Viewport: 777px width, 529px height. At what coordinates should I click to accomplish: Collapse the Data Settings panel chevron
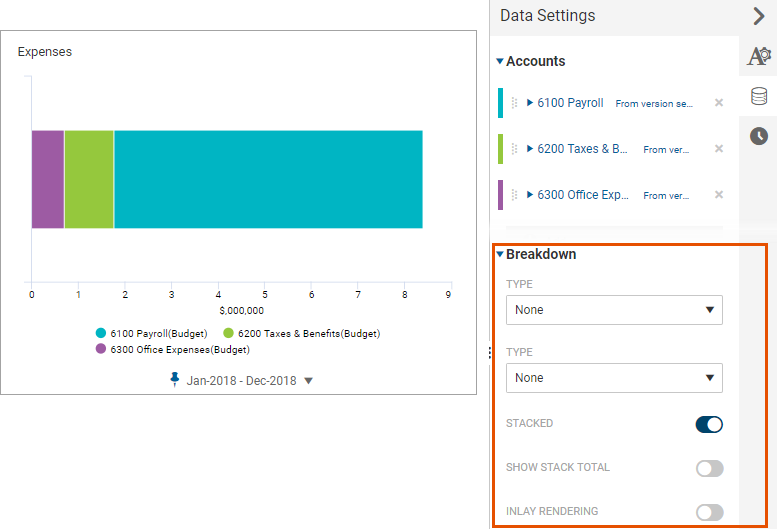click(759, 16)
